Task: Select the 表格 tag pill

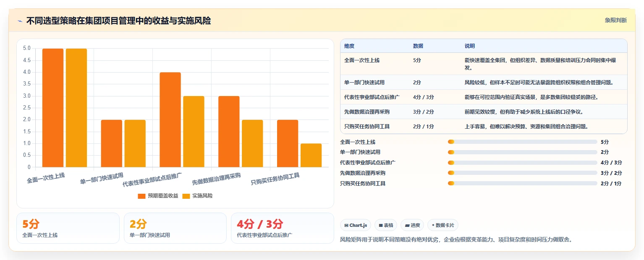Action: click(386, 225)
